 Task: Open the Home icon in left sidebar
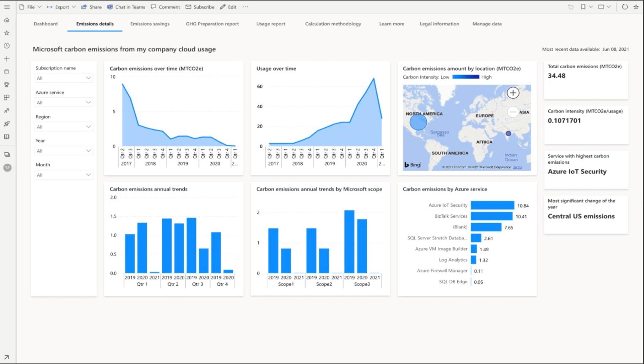[x=7, y=20]
